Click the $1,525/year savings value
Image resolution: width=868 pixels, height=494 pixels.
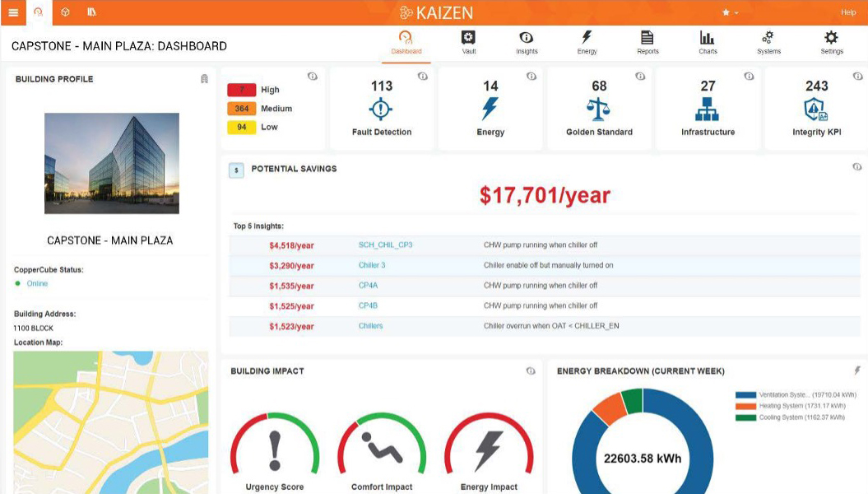pos(292,306)
